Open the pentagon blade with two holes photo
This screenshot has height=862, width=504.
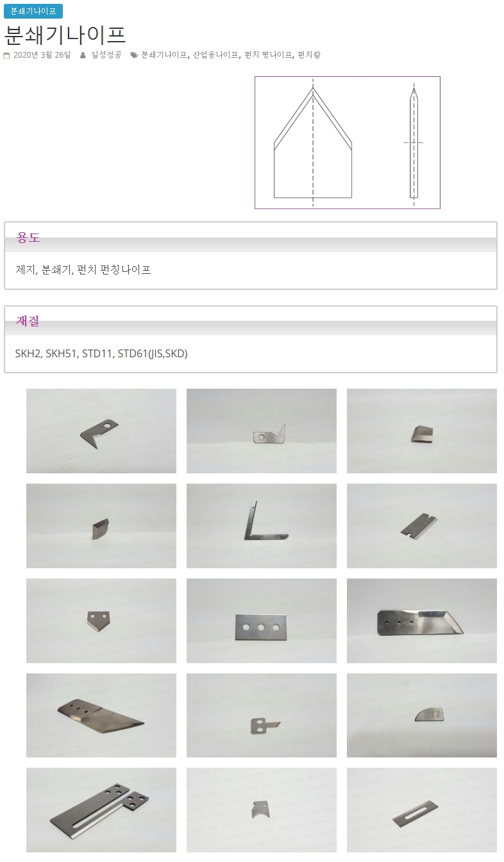tap(101, 621)
